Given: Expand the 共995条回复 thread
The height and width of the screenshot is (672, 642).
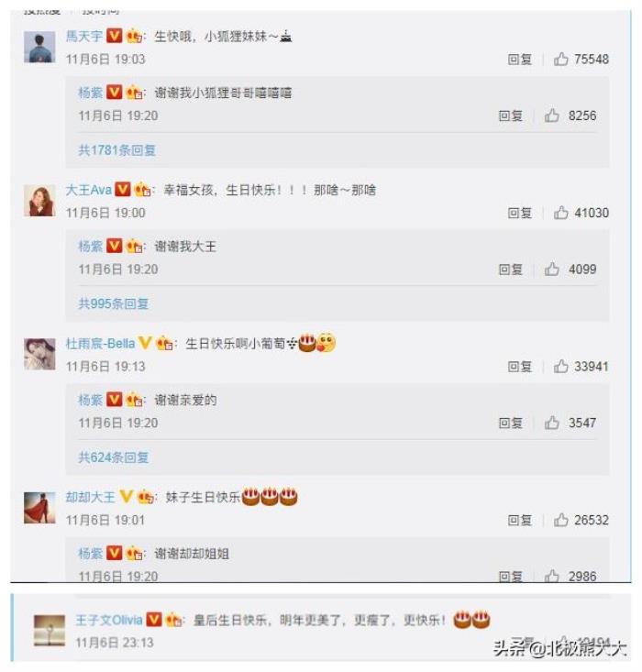Looking at the screenshot, I should (x=113, y=303).
